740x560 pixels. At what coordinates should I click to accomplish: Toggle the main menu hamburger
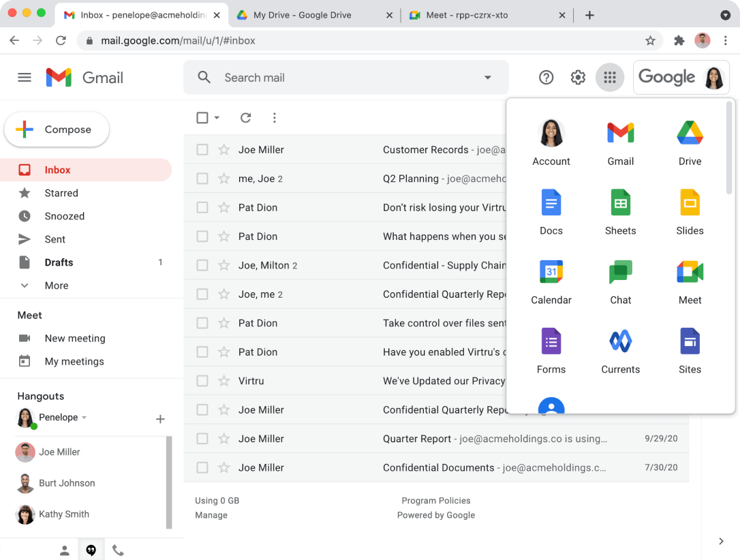tap(25, 78)
